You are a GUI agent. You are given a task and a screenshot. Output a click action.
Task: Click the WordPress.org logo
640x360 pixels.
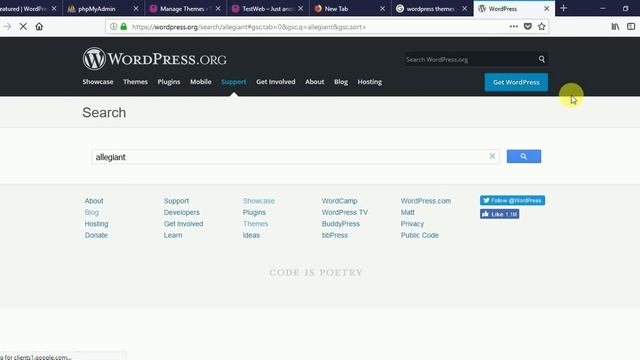point(154,59)
